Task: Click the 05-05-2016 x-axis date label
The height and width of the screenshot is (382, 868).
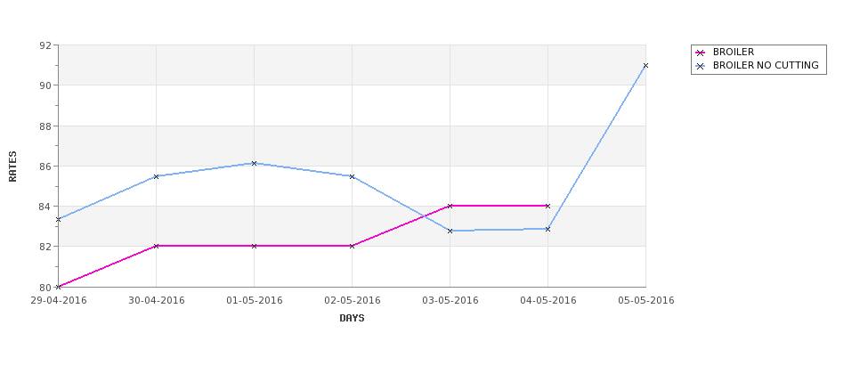Action: [646, 301]
